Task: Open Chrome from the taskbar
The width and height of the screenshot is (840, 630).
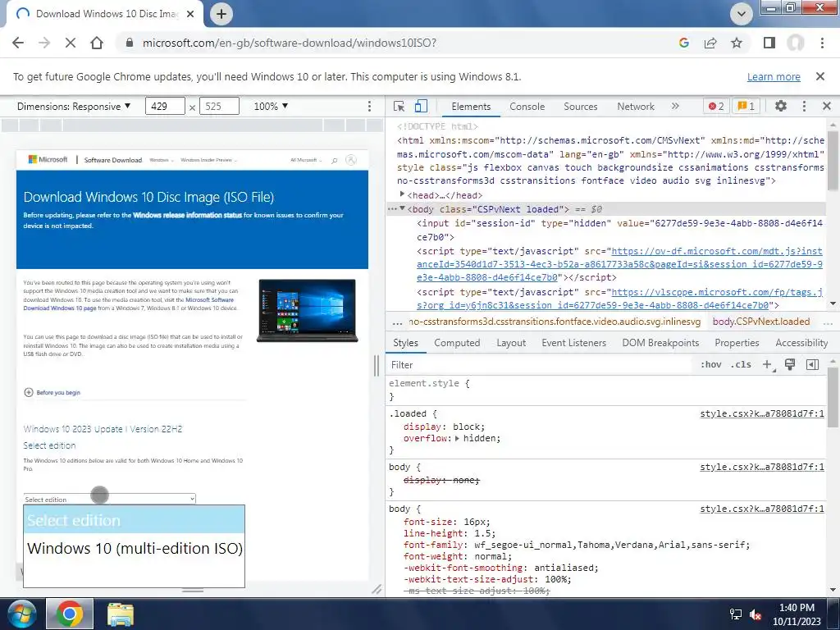Action: click(70, 614)
